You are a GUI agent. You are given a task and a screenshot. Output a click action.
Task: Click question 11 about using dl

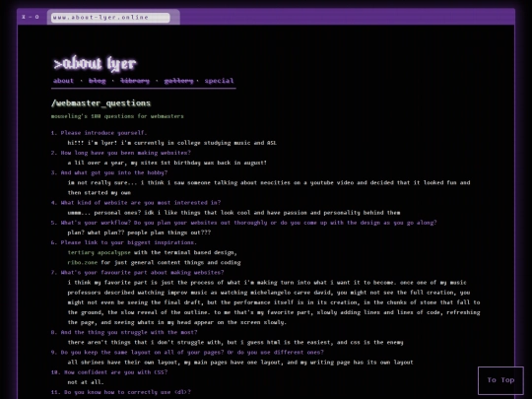121,392
